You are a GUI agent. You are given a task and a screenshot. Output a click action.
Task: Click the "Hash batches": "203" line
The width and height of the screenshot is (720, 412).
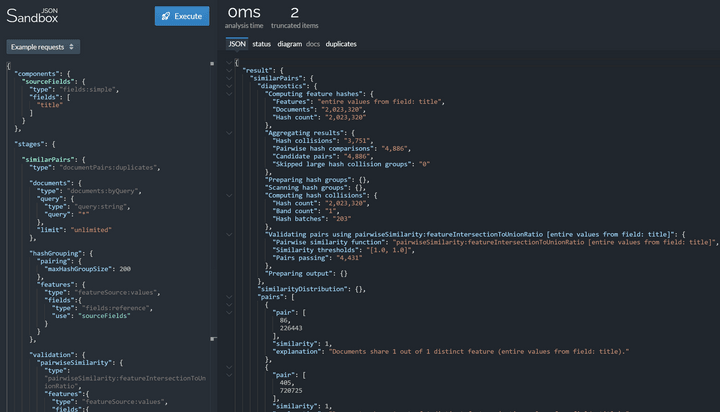coord(311,219)
